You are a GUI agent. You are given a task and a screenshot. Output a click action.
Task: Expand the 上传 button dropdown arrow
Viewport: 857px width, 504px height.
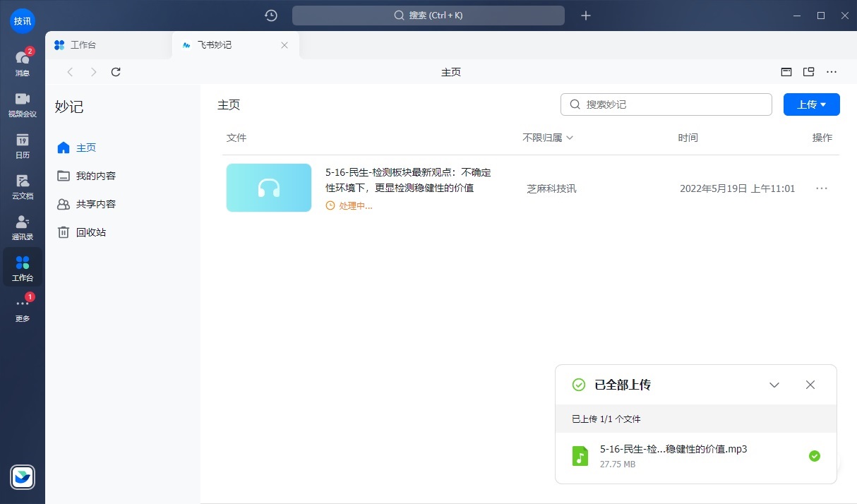tap(824, 104)
